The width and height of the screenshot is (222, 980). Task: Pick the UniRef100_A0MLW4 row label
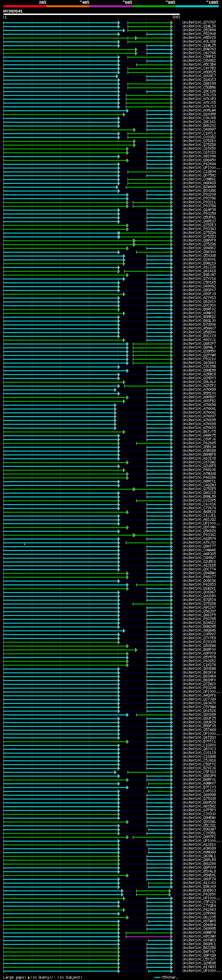199,110
